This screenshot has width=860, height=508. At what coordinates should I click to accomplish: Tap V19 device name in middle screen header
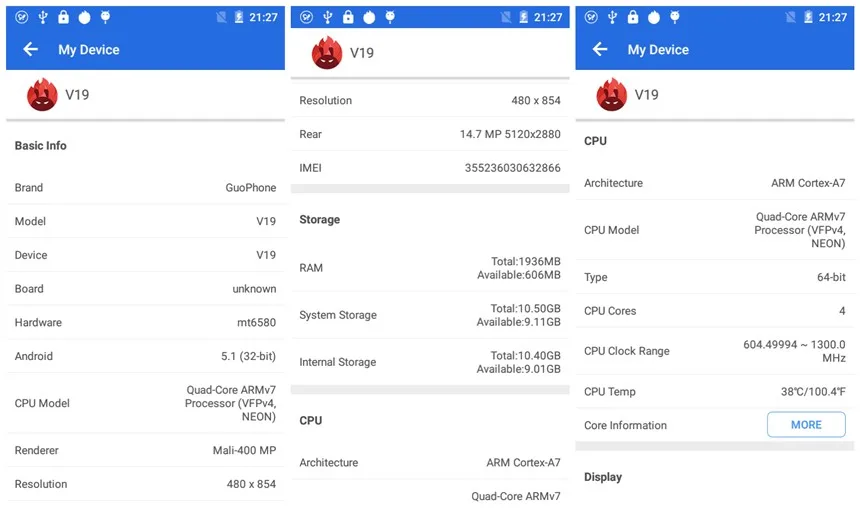click(x=361, y=53)
